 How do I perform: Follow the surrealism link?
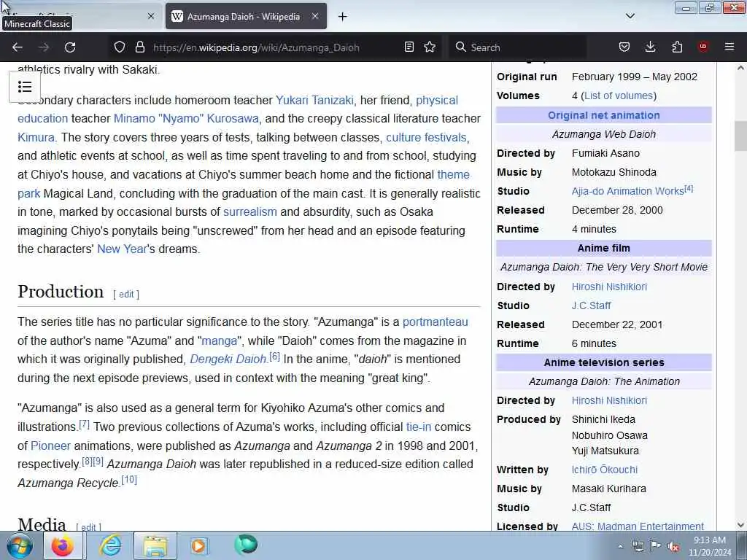(x=249, y=211)
